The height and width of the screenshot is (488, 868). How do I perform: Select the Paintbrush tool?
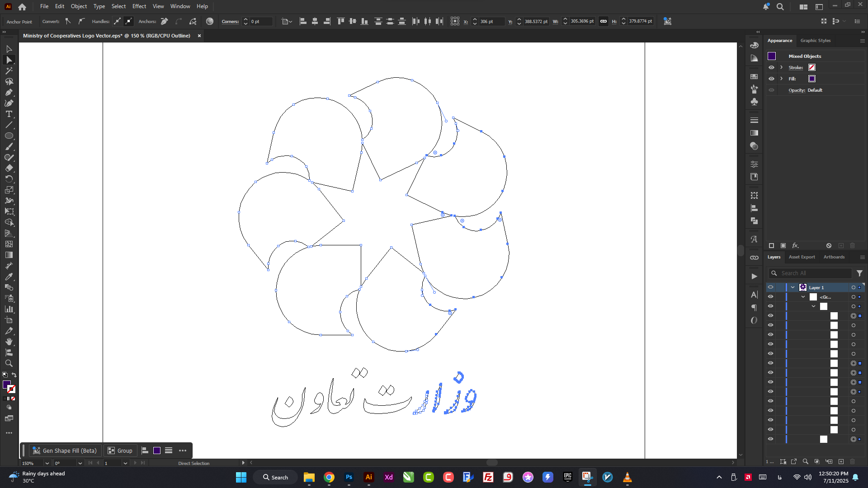point(9,146)
